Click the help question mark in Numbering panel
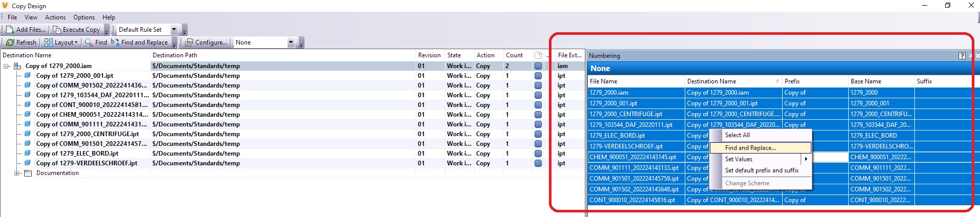This screenshot has width=980, height=217. [962, 56]
